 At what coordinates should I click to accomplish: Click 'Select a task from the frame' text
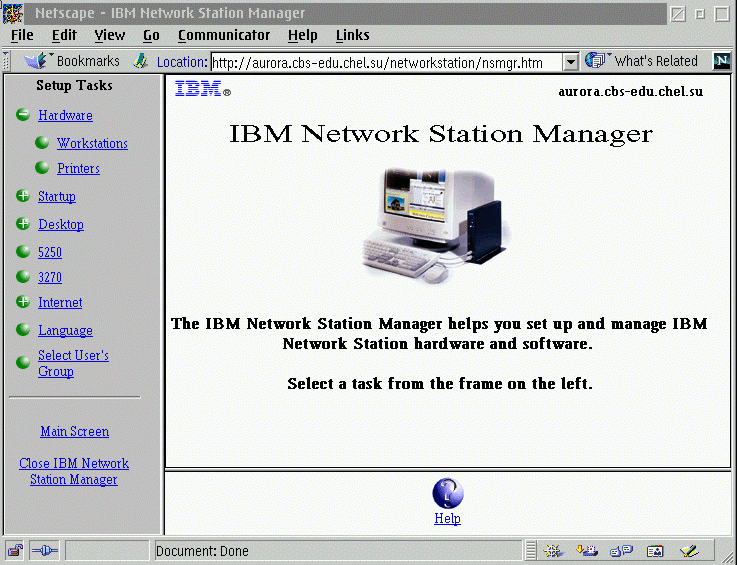[440, 384]
